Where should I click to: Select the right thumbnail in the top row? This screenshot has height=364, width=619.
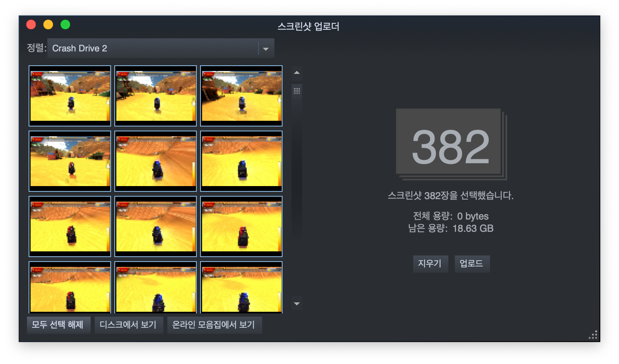tap(241, 96)
